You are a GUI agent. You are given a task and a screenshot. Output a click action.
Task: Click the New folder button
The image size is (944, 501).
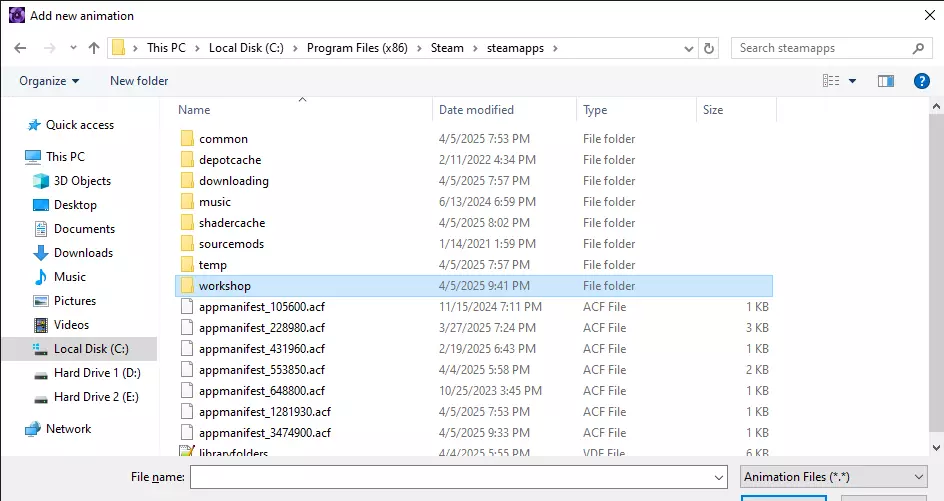(139, 81)
